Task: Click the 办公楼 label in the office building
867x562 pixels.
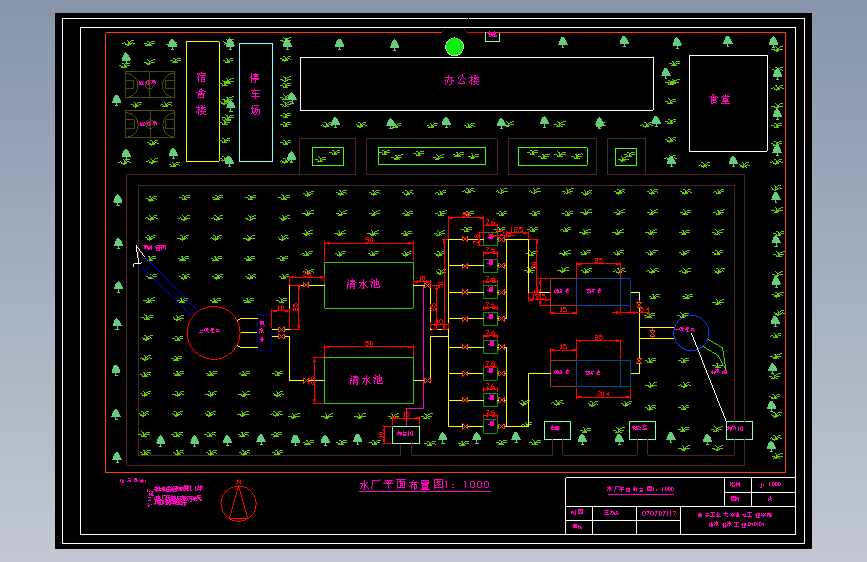Action: [462, 80]
